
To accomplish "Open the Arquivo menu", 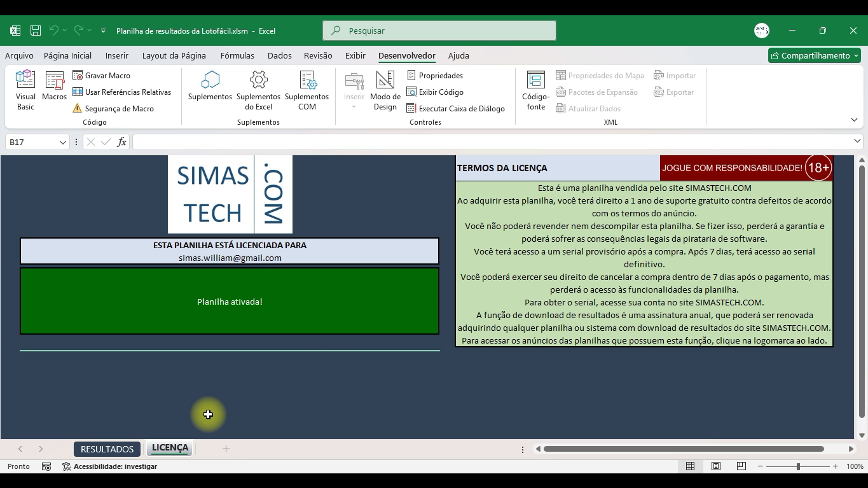I will click(19, 55).
